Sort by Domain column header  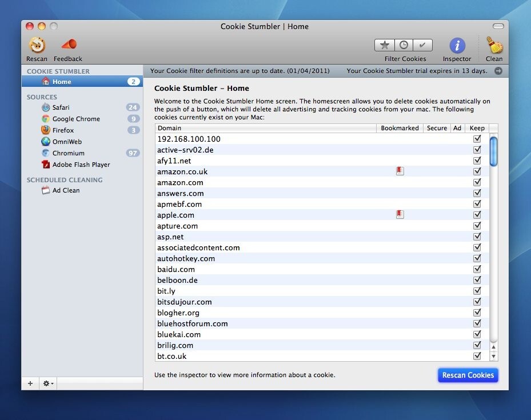pyautogui.click(x=266, y=128)
